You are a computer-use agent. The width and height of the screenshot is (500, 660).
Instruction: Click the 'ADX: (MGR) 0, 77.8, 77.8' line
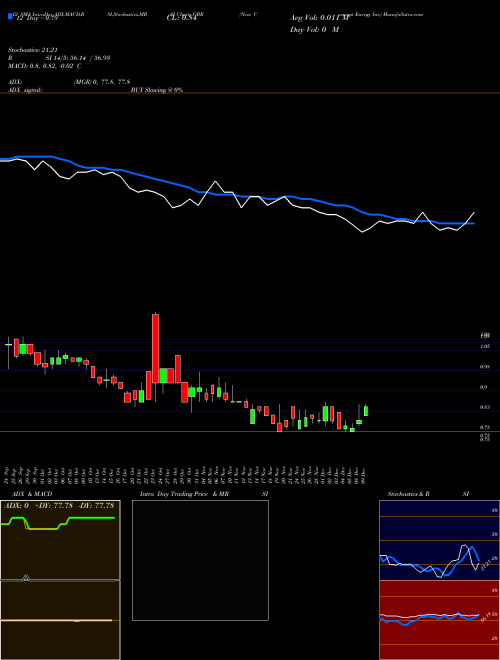click(x=69, y=82)
